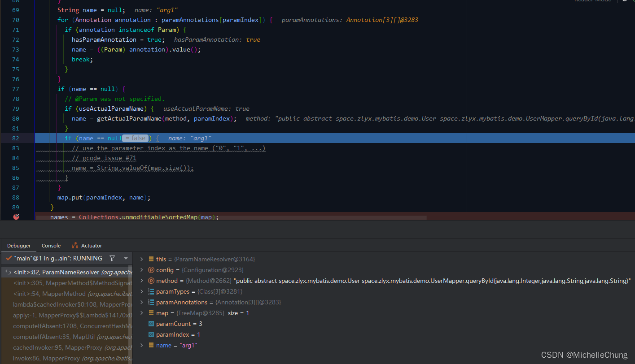Image resolution: width=635 pixels, height=364 pixels.
Task: Expand the 'name' variable node
Action: [142, 345]
